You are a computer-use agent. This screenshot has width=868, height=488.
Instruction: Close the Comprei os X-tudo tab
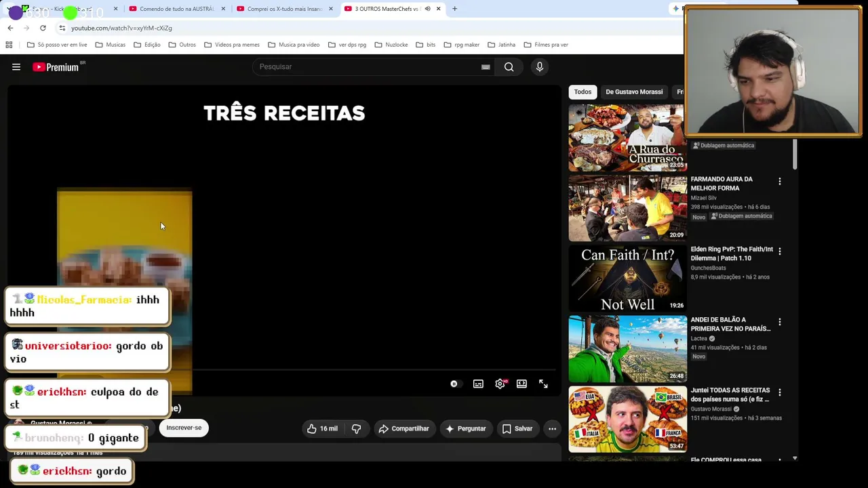pyautogui.click(x=331, y=9)
